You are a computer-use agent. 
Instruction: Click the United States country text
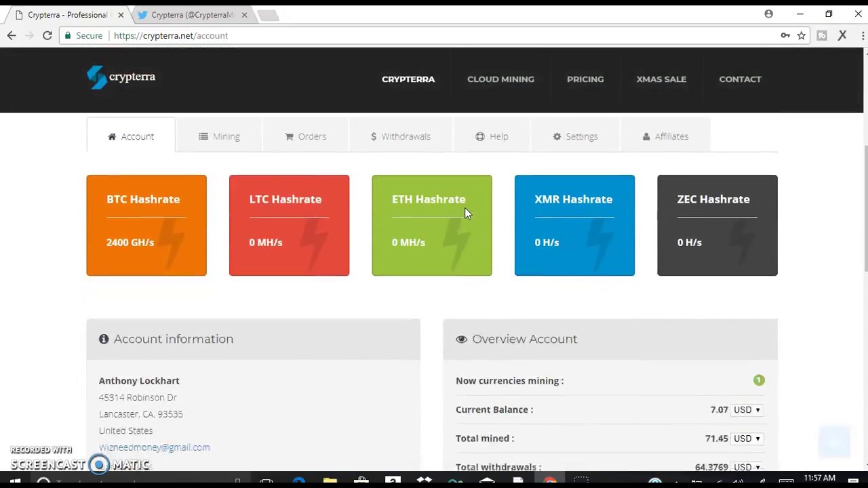tap(125, 430)
